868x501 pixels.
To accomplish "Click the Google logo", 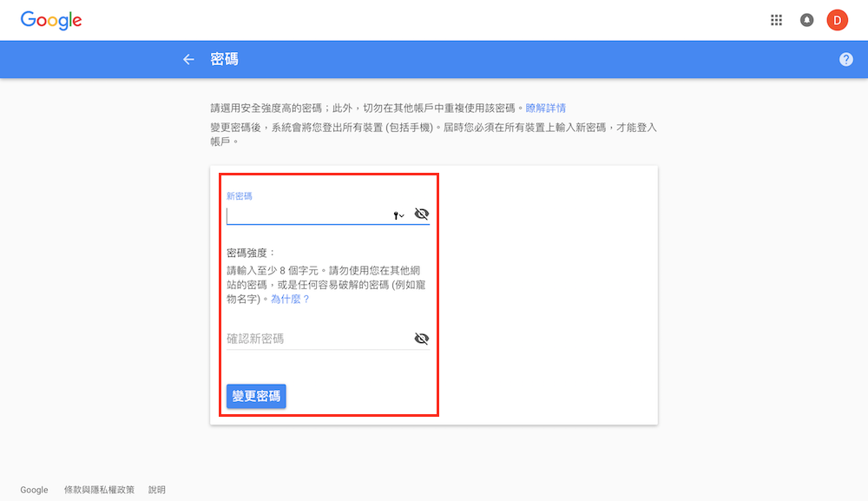I will 51,21.
